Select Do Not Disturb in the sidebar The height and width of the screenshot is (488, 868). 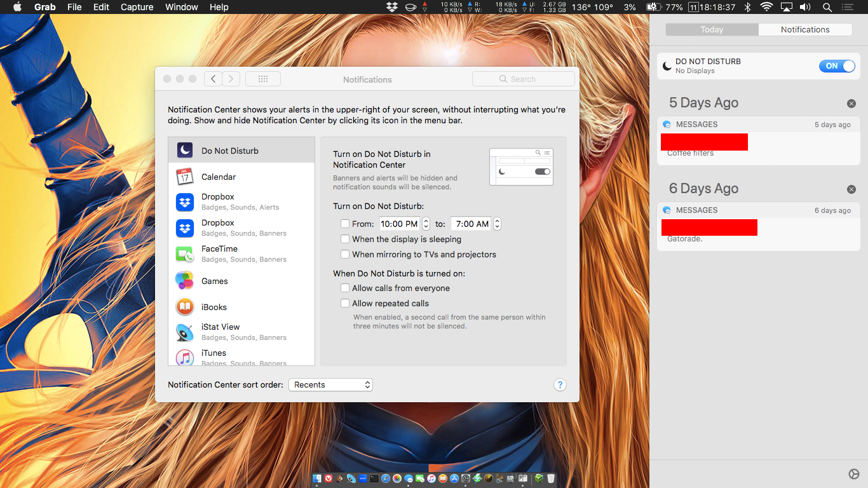click(x=241, y=151)
